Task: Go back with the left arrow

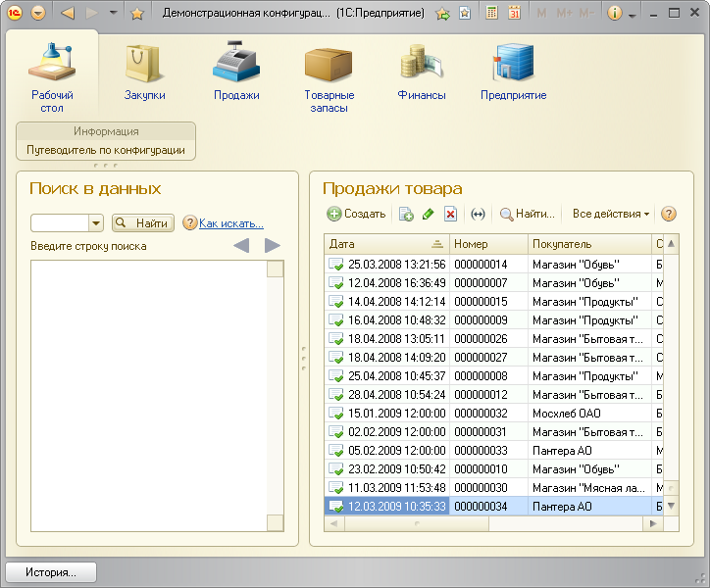Action: (68, 13)
